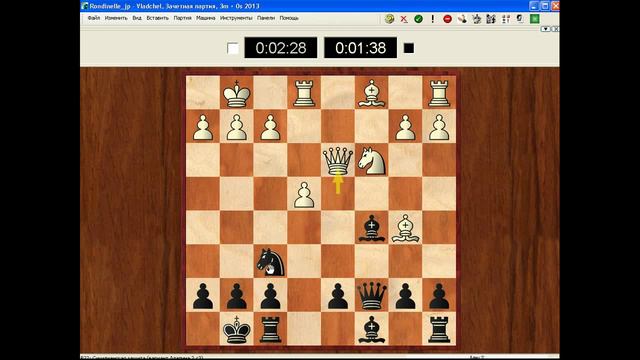Image resolution: width=640 pixels, height=360 pixels.
Task: Click the dark knight head toolbar icon
Action: (520, 18)
